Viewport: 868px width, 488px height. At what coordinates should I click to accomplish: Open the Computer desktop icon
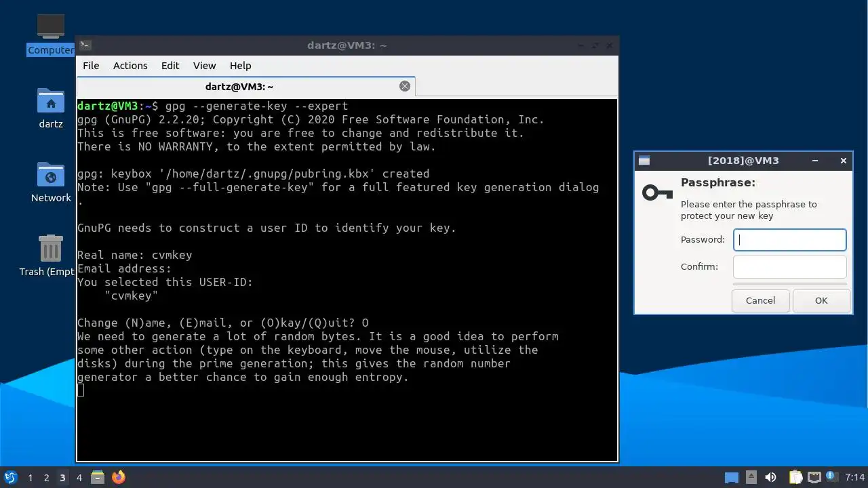pos(50,27)
